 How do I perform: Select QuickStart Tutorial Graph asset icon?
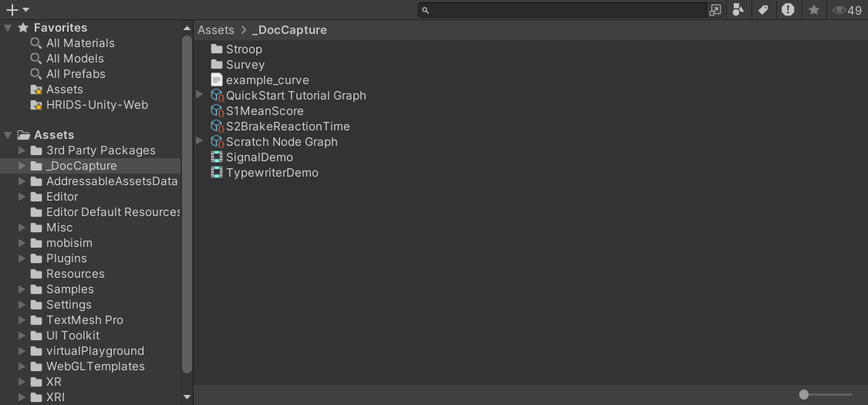pos(218,96)
